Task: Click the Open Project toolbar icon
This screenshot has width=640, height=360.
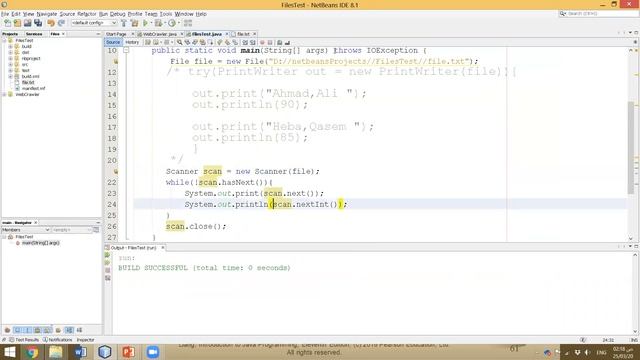Action: pos(27,23)
